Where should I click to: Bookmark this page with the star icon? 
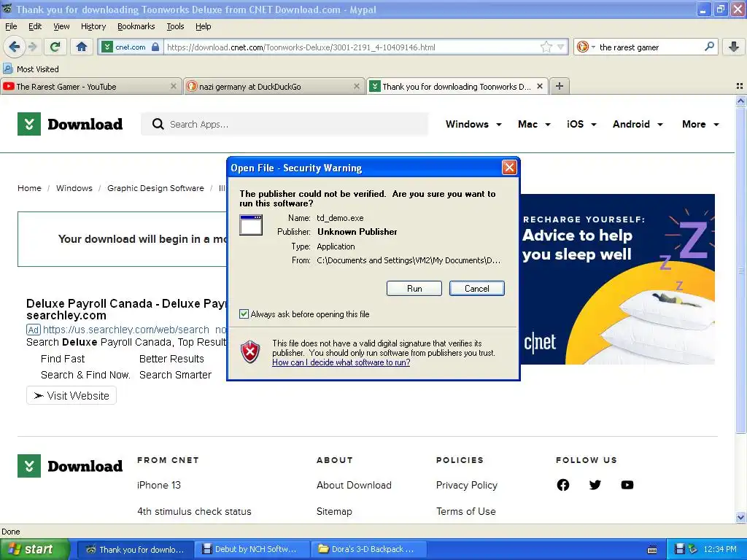(x=546, y=47)
